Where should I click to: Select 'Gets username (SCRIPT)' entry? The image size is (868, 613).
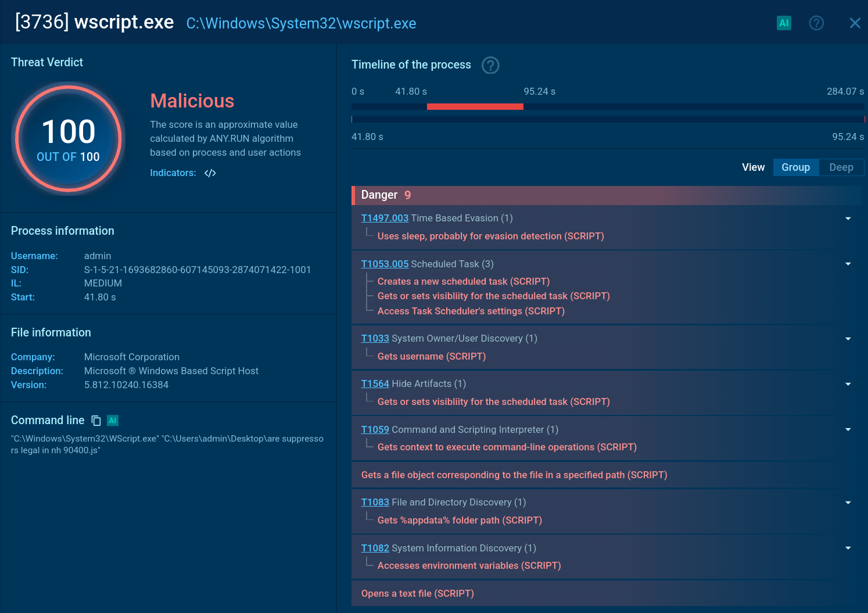click(x=432, y=357)
